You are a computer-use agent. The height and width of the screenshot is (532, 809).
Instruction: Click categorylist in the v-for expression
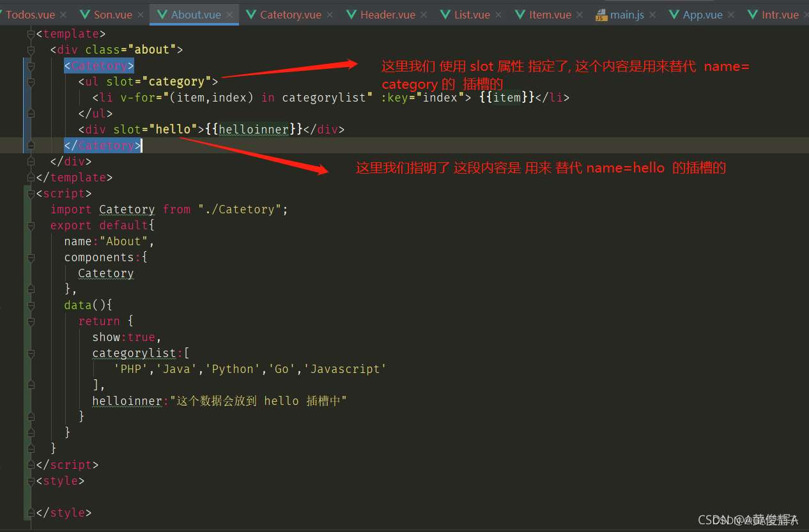coord(324,98)
